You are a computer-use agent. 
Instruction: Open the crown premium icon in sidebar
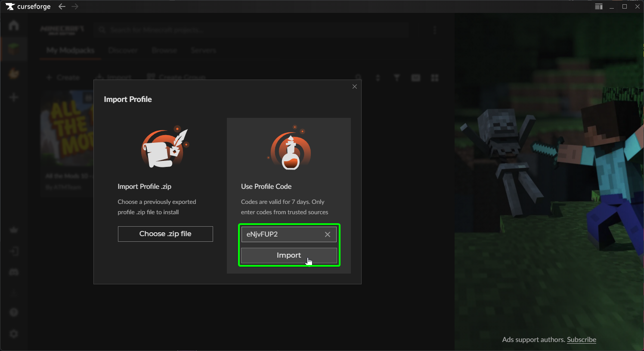click(x=14, y=230)
